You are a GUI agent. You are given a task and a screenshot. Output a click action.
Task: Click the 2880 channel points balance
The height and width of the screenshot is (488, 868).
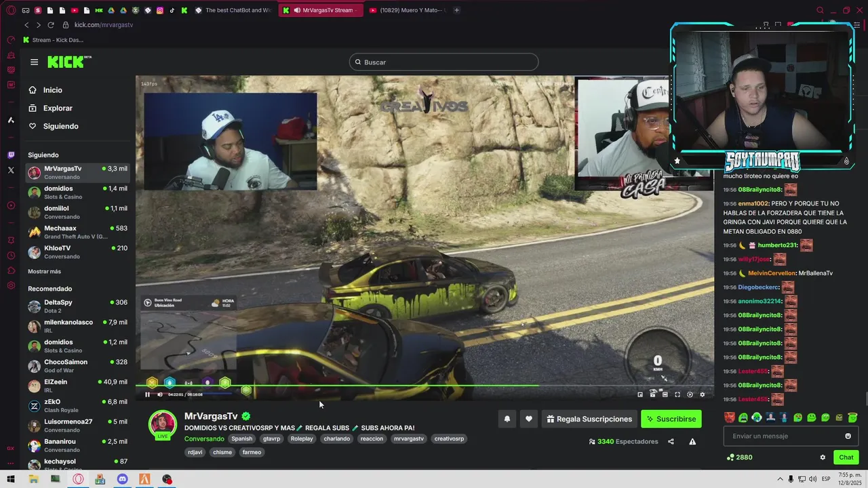click(739, 457)
